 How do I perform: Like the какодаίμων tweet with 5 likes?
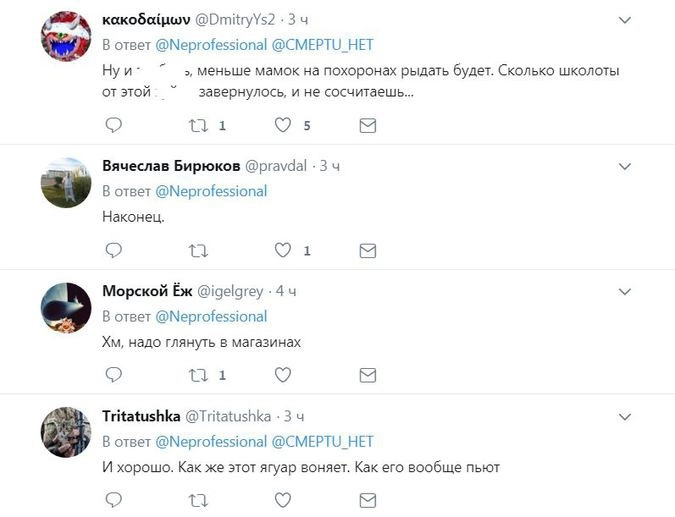point(283,126)
